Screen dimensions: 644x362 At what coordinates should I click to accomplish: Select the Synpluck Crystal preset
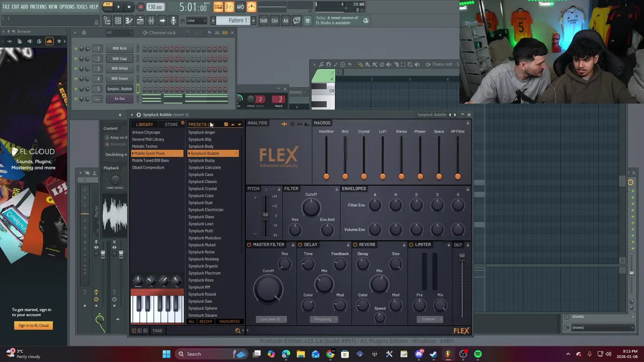click(x=203, y=189)
